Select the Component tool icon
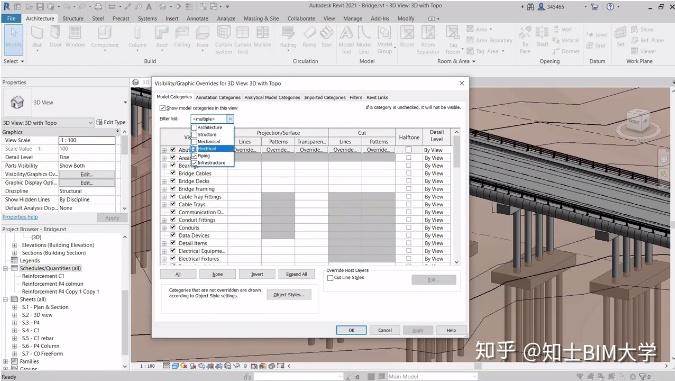 click(x=105, y=33)
